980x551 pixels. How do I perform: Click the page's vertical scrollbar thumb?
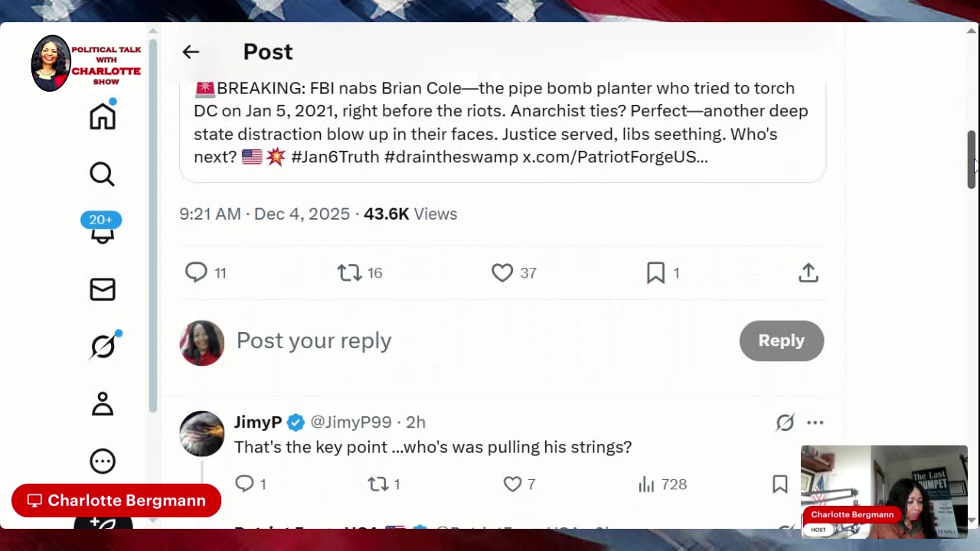[972, 159]
